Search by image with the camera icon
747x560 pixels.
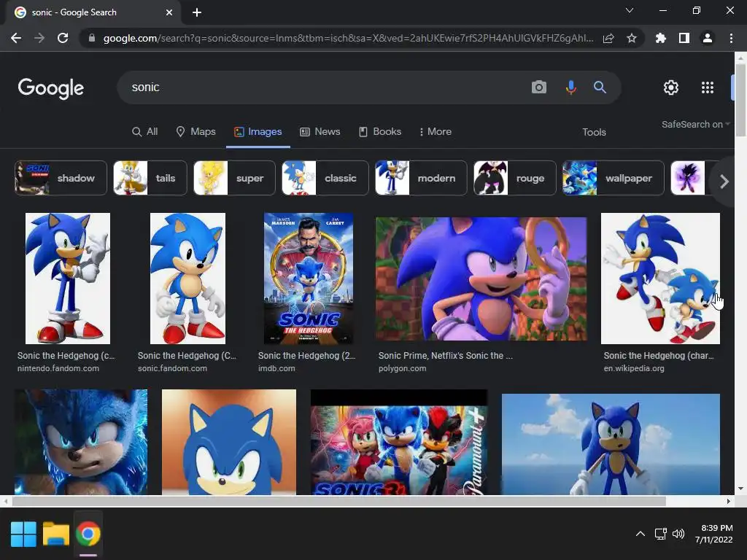pos(539,87)
